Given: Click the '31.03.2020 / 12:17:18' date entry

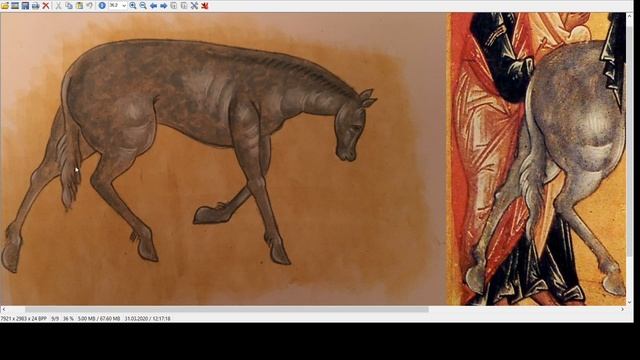Looking at the screenshot, I should (x=147, y=318).
